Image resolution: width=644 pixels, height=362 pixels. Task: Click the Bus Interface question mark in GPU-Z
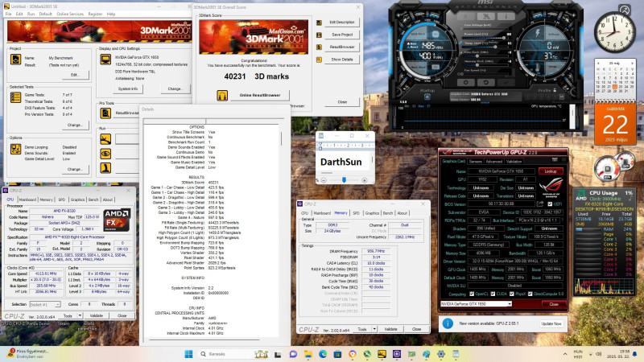click(562, 220)
